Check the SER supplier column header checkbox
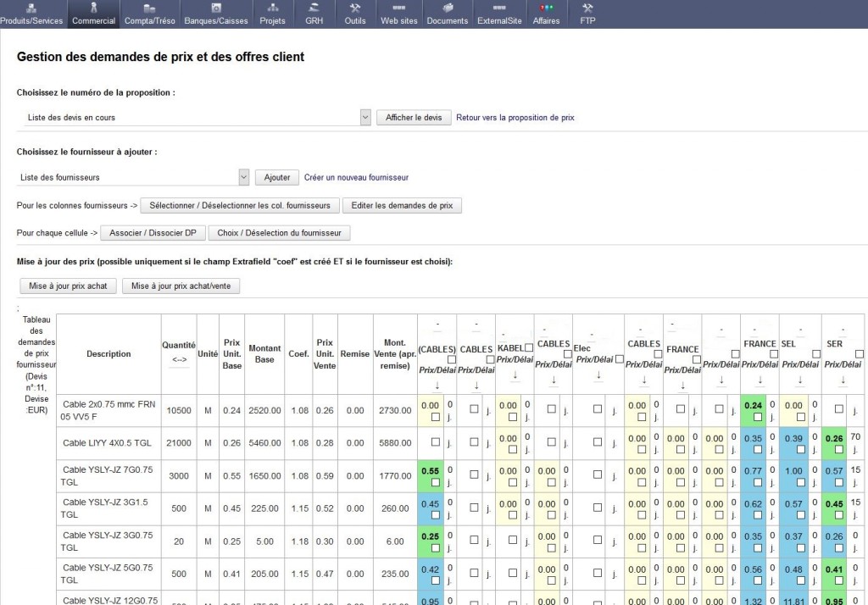The image size is (868, 605). coord(859,354)
